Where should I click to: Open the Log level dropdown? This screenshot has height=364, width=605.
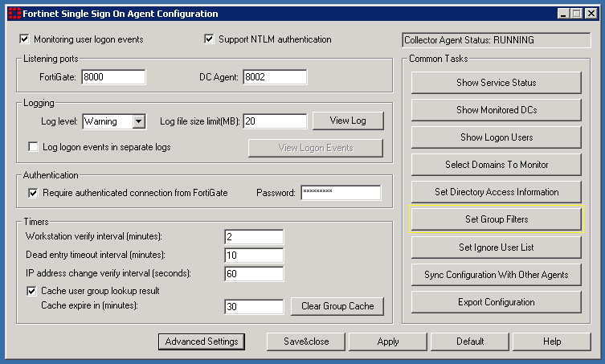(138, 121)
